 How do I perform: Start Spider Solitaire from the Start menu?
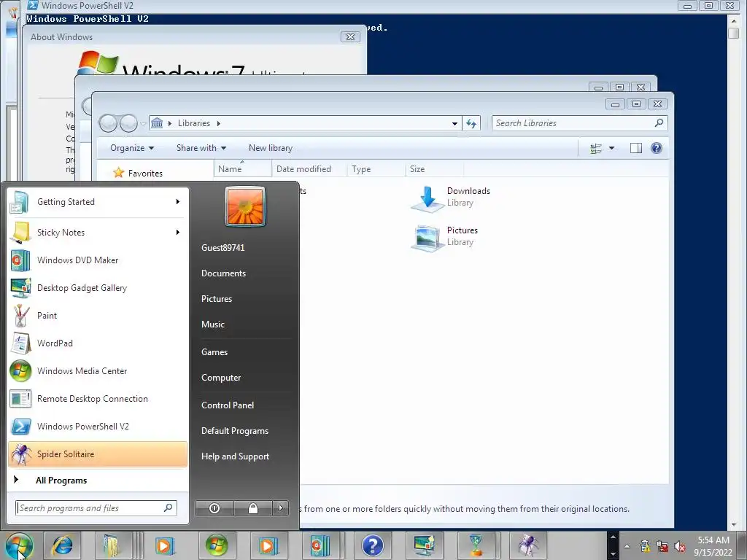(97, 454)
